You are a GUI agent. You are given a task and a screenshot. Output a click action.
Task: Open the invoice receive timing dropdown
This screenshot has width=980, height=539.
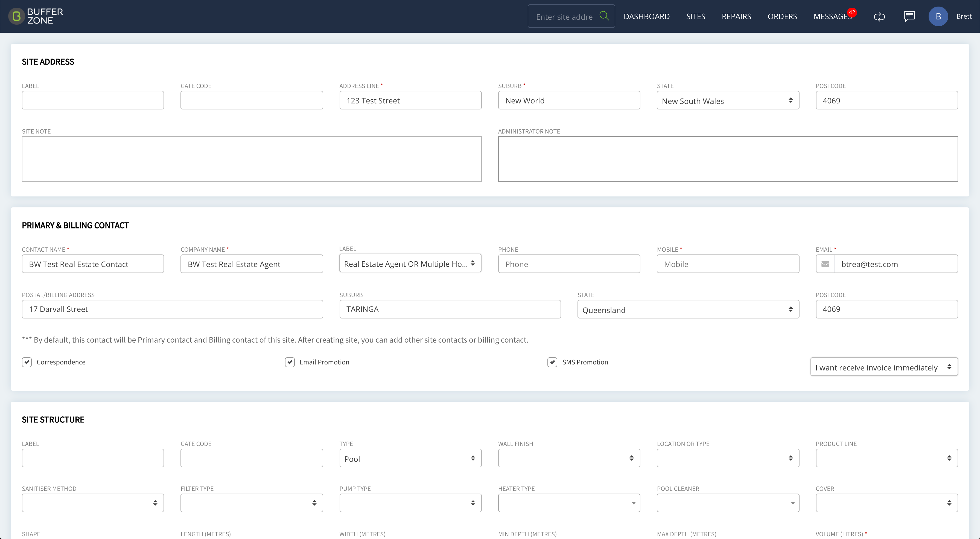coord(884,367)
